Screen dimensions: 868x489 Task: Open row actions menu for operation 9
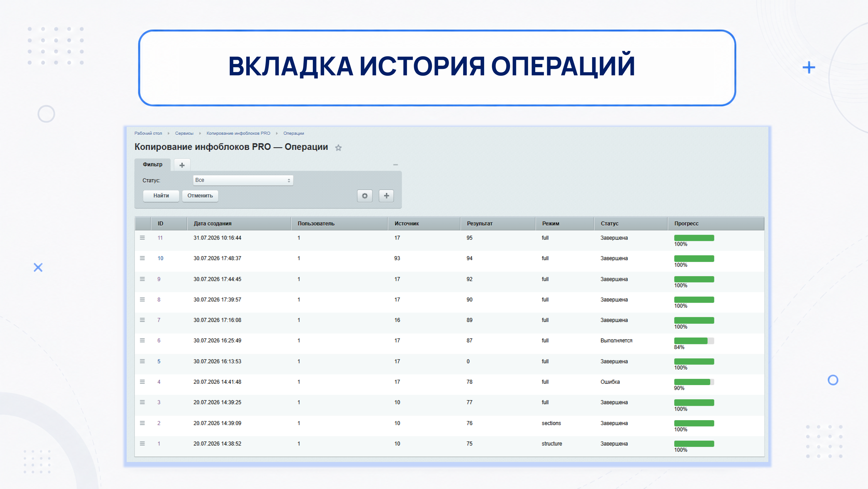pyautogui.click(x=142, y=279)
